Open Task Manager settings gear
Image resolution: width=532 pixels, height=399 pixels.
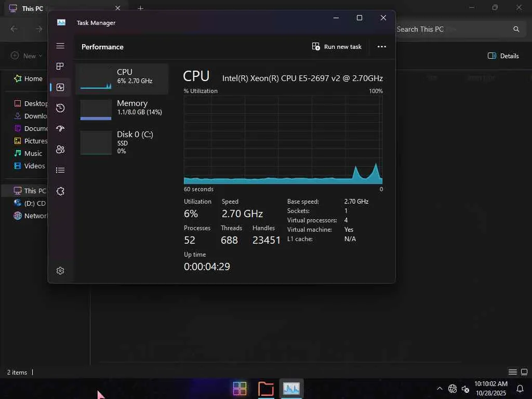tap(60, 270)
